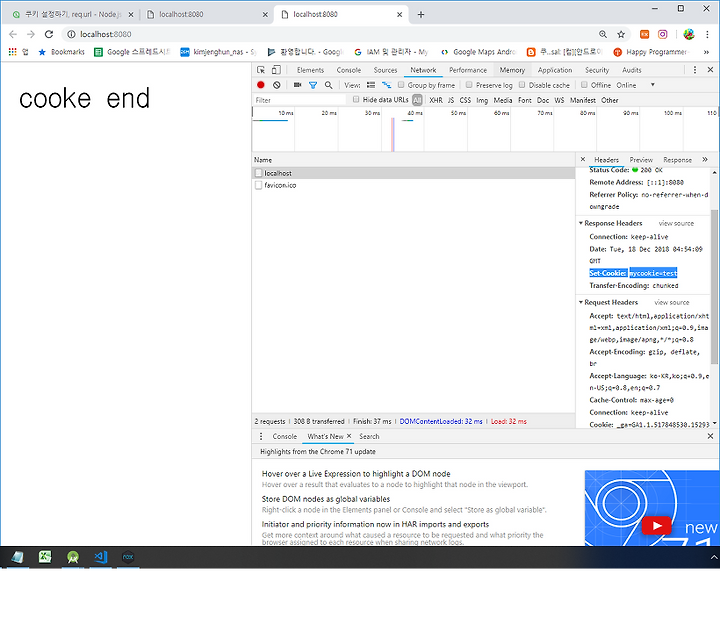The image size is (720, 624).
Task: Show hidden taskbar tray icons
Action: (x=714, y=557)
